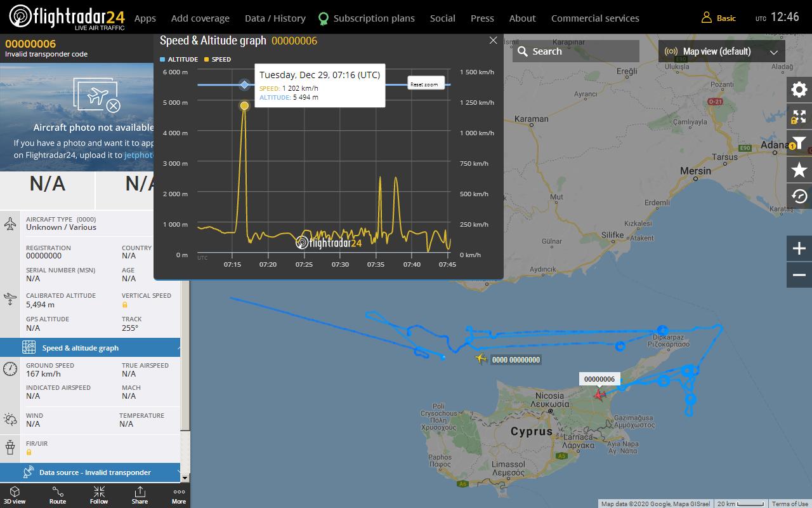Screen dimensions: 812x508
Task: Open Data / History menu
Action: pos(275,18)
